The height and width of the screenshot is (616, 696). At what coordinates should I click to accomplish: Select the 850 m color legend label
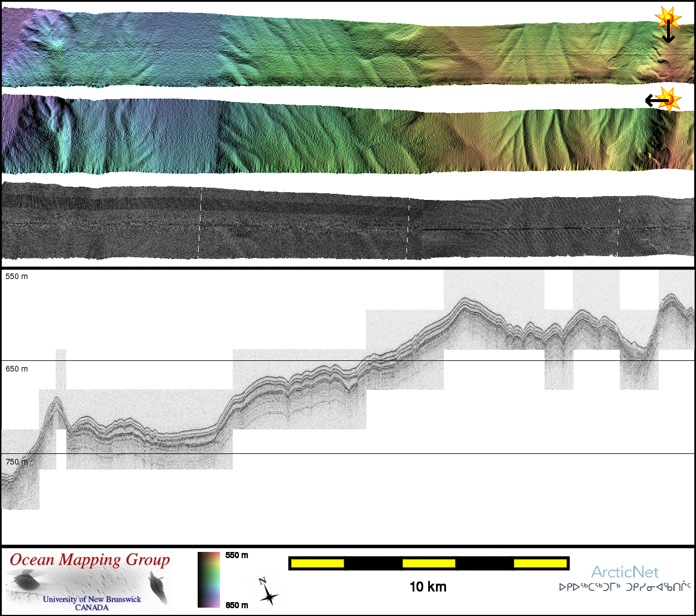click(x=237, y=605)
